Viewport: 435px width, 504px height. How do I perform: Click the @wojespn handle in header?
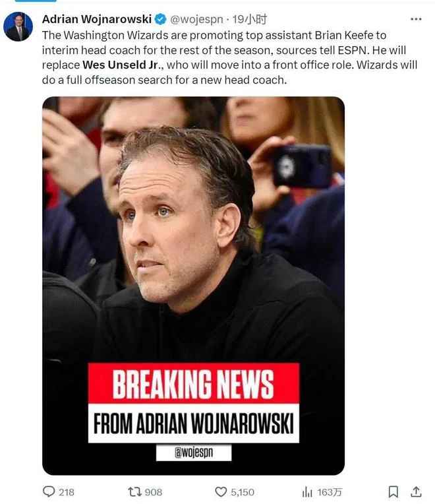tap(196, 20)
